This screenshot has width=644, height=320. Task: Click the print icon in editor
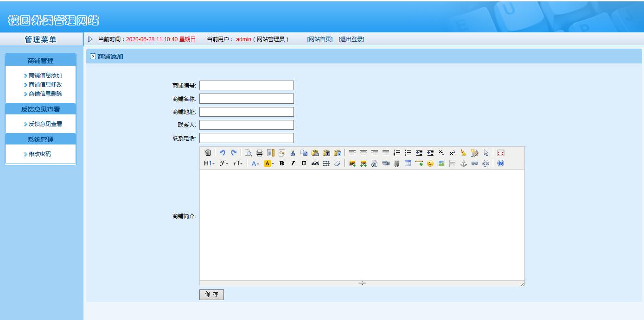coord(260,153)
